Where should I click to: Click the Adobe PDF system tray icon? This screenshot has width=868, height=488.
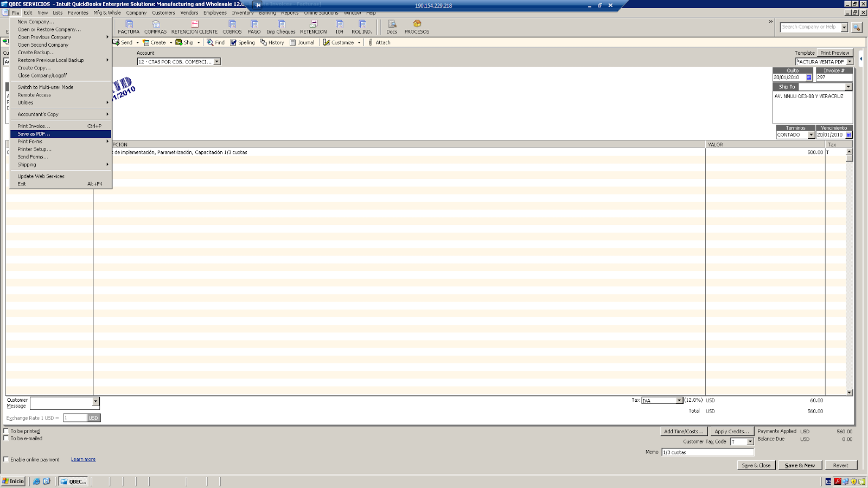(838, 481)
